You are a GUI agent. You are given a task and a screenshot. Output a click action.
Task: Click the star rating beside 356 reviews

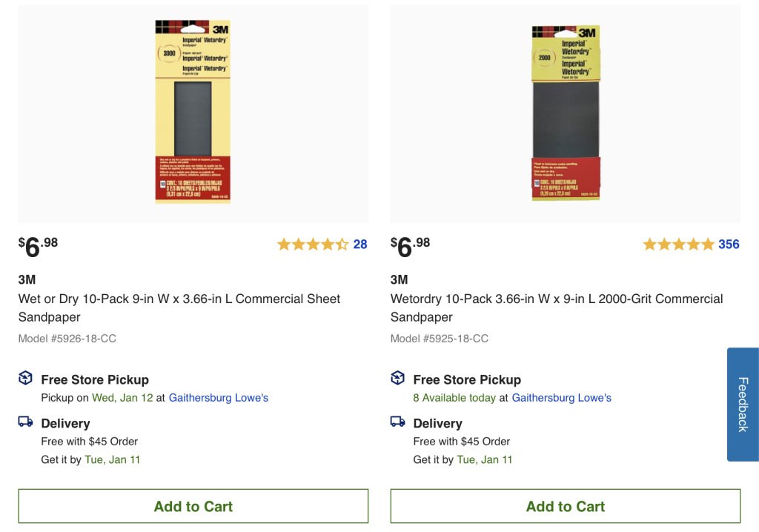pos(678,245)
